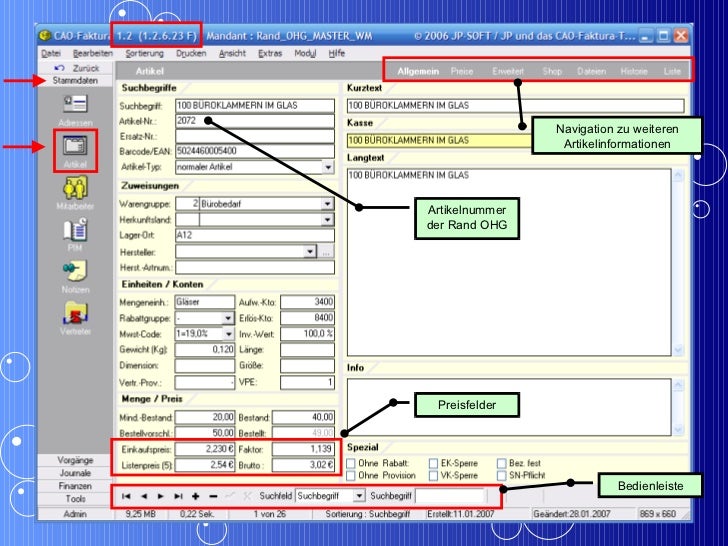Open the Stammdaten sidebar section

tap(75, 81)
